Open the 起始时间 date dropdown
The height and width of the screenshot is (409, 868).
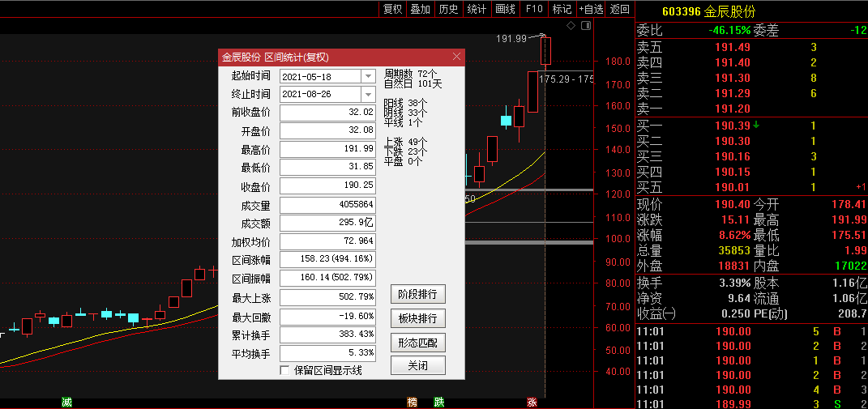click(x=368, y=76)
